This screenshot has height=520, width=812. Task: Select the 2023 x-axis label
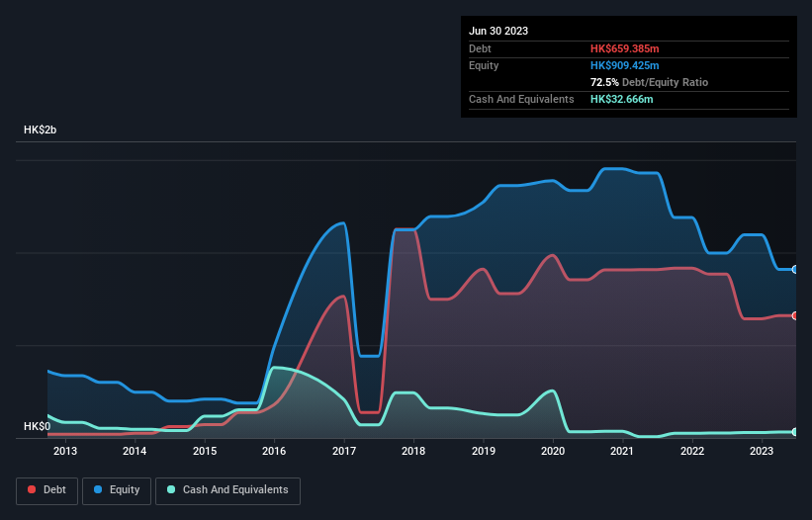click(762, 451)
